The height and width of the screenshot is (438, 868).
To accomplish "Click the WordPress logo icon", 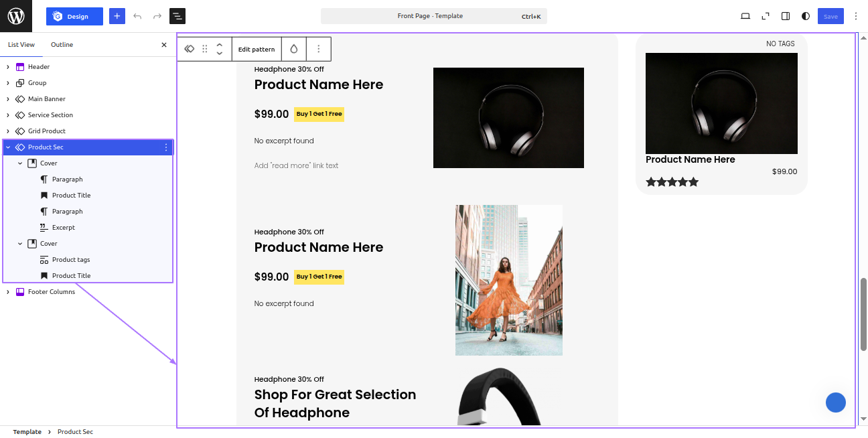I will pyautogui.click(x=16, y=16).
